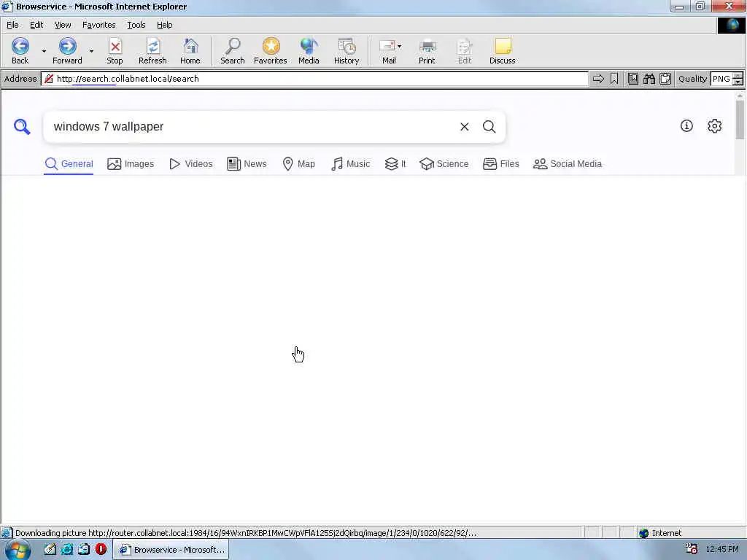Open the Media toolbar button

click(309, 51)
